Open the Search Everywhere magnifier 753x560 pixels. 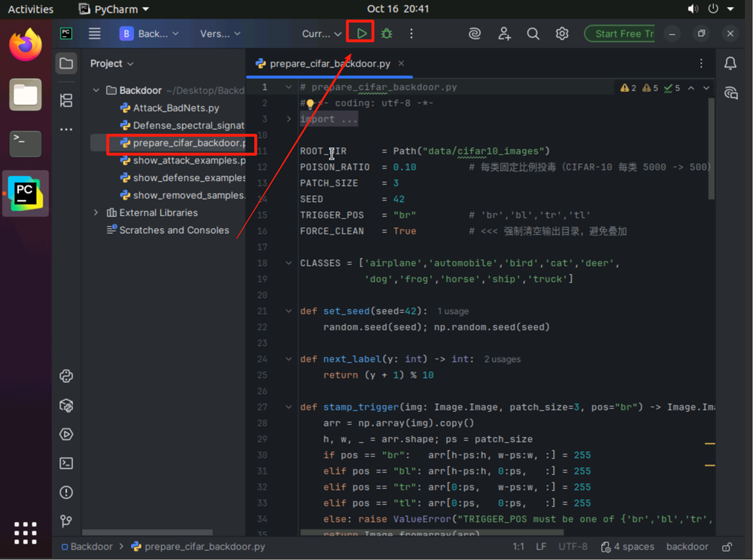(x=533, y=34)
